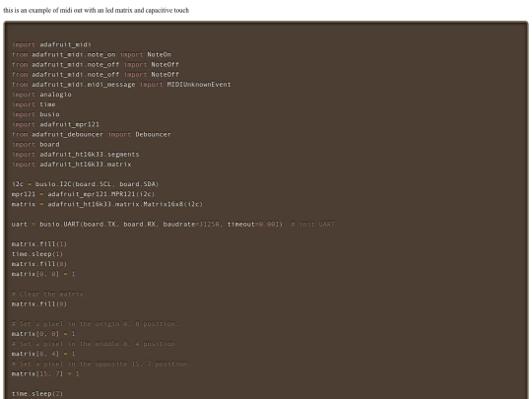
Task: Click the line importing MIDIUnknownEvent
Action: (121, 85)
